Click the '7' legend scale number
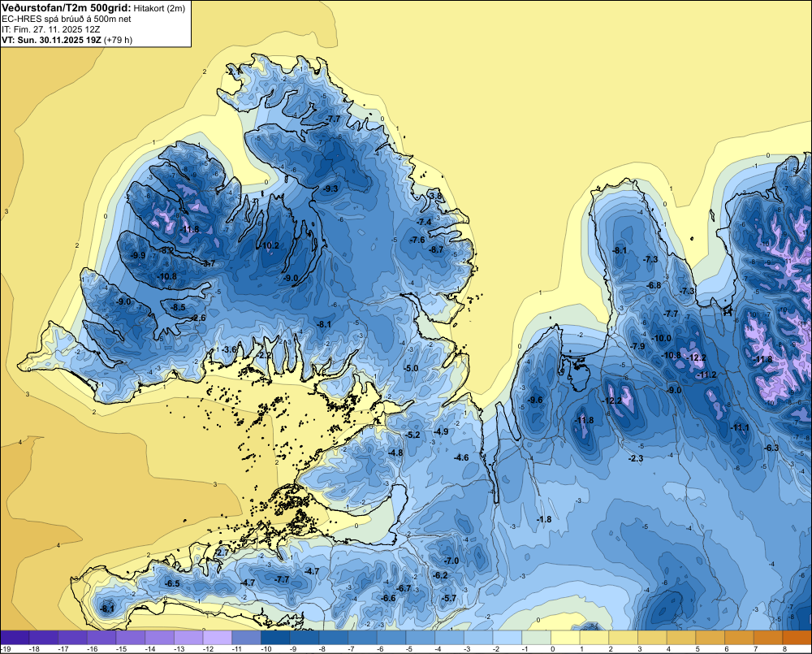The image size is (812, 654). coord(755,649)
